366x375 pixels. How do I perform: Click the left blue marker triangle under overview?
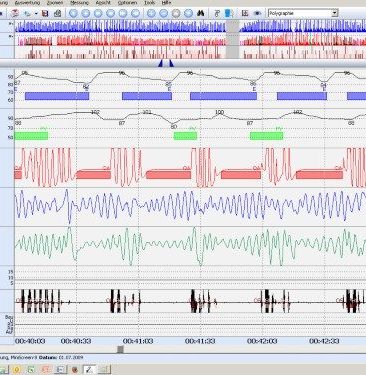pos(161,63)
